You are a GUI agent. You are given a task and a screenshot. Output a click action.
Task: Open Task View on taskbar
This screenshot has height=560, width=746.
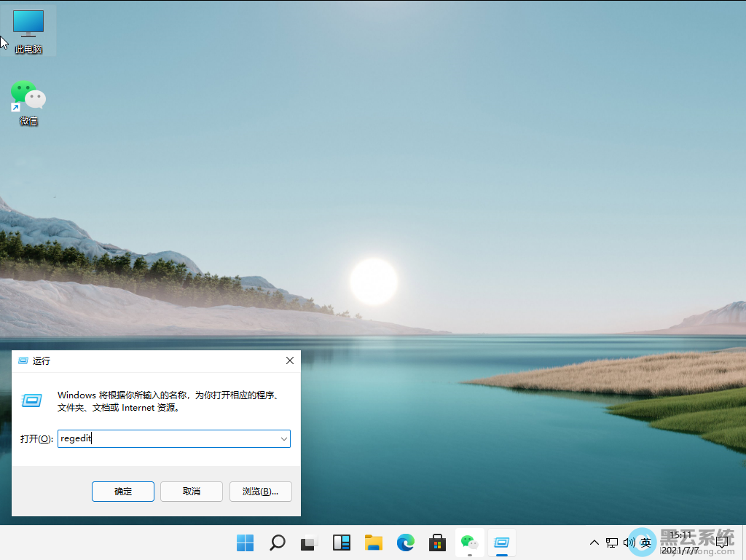pos(310,543)
